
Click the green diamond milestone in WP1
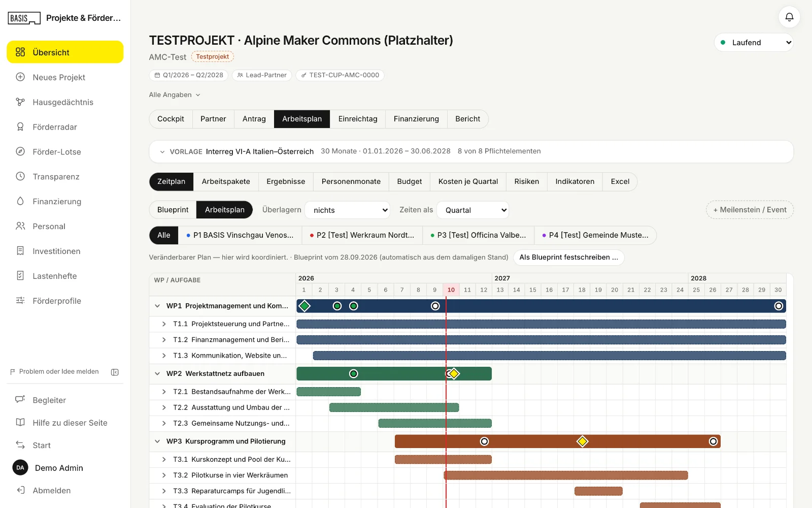click(x=304, y=306)
